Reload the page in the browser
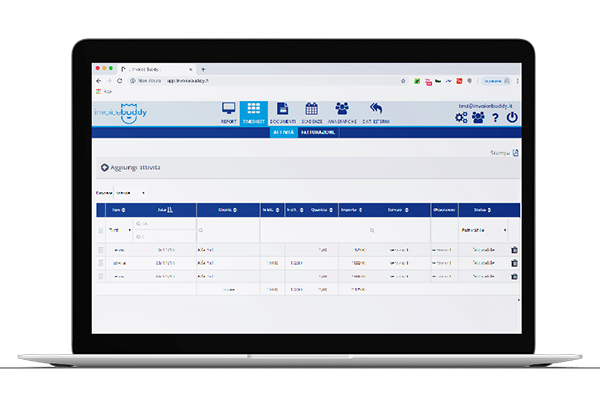Screen dimensions: 600x400 [x=119, y=81]
